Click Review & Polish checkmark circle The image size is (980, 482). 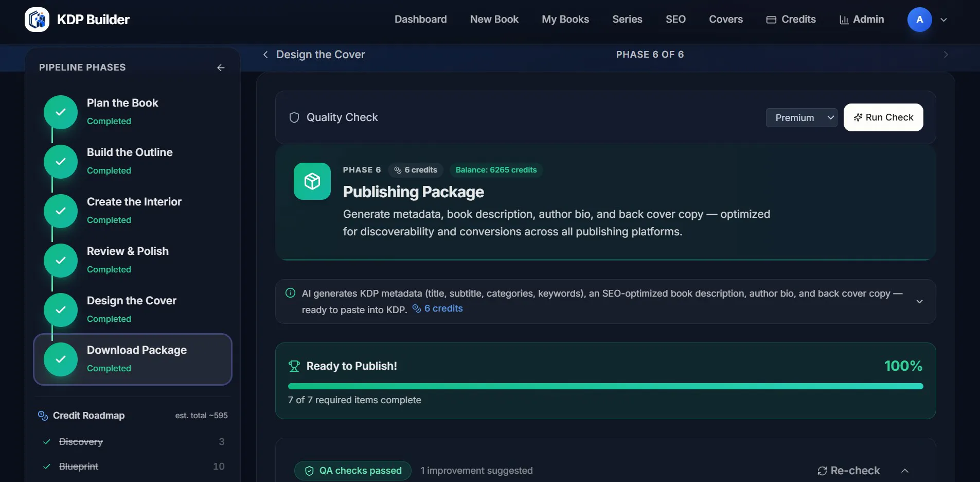pos(61,260)
